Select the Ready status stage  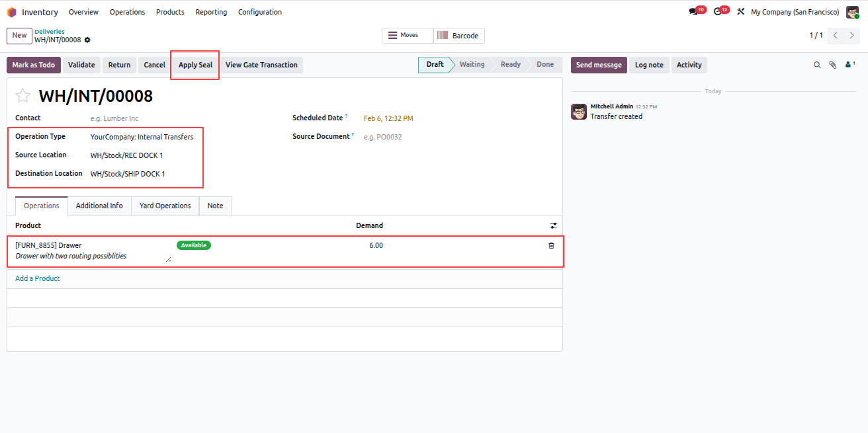511,65
